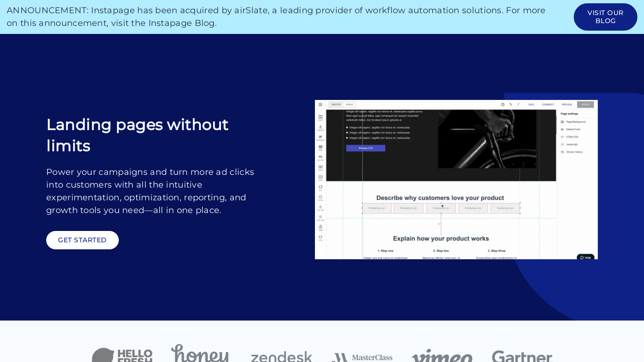Click the Primary CTA button in the editor canvas
This screenshot has height=362, width=644.
366,148
